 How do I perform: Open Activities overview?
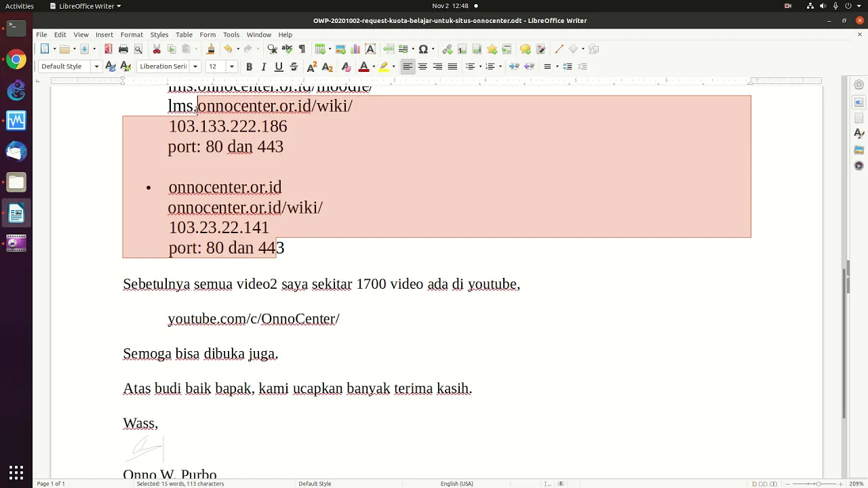tap(19, 5)
